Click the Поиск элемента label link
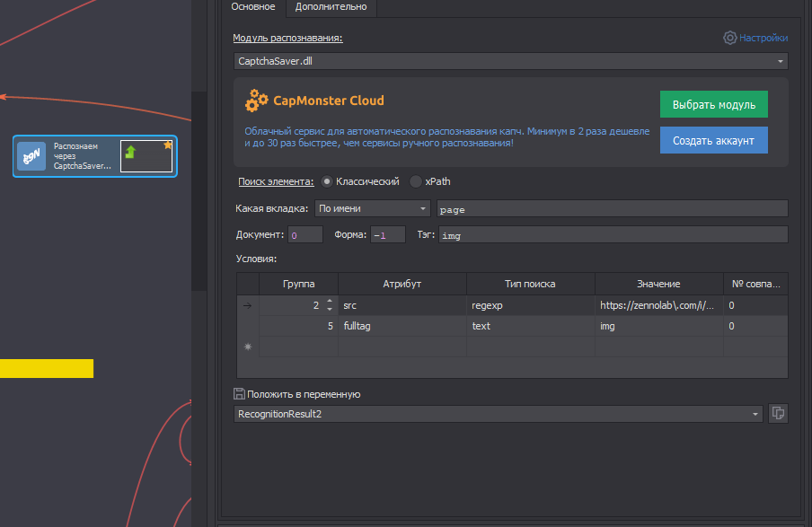 (276, 181)
